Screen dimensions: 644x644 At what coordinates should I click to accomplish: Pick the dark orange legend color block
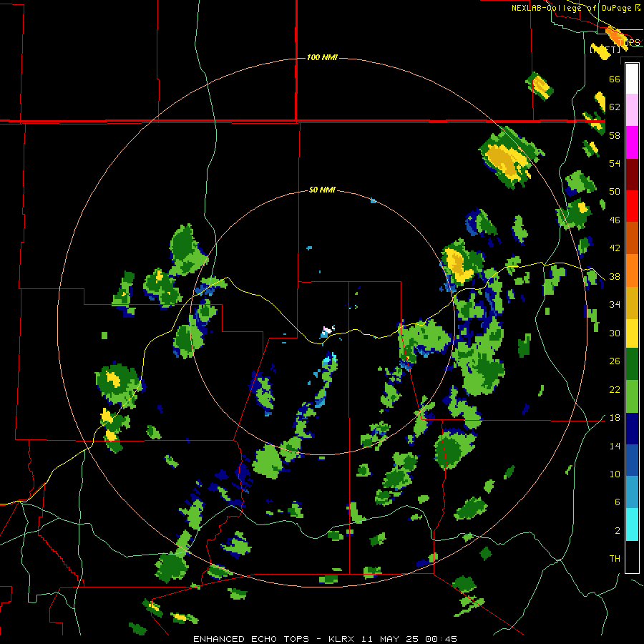point(632,238)
